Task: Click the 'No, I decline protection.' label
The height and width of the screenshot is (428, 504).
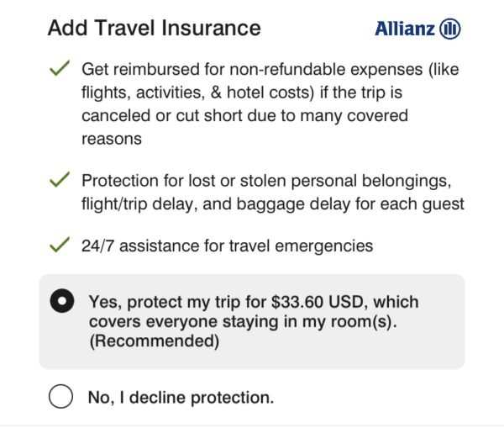Action: pyautogui.click(x=181, y=398)
